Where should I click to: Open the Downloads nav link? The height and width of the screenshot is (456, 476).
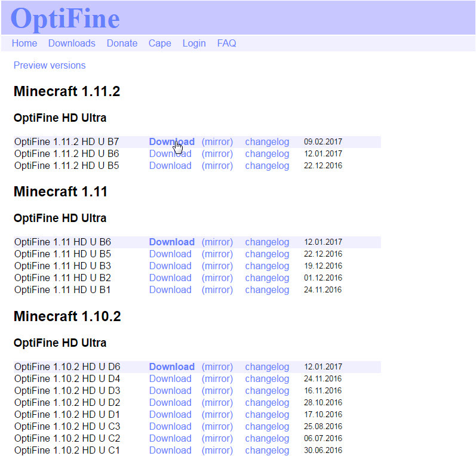[72, 43]
